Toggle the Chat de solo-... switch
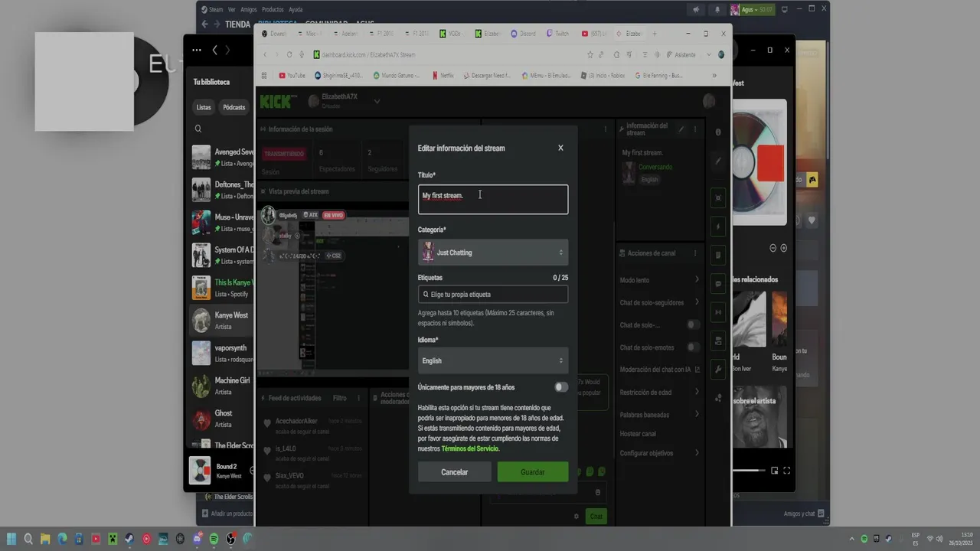Screen dimensions: 980x551 click(x=693, y=325)
